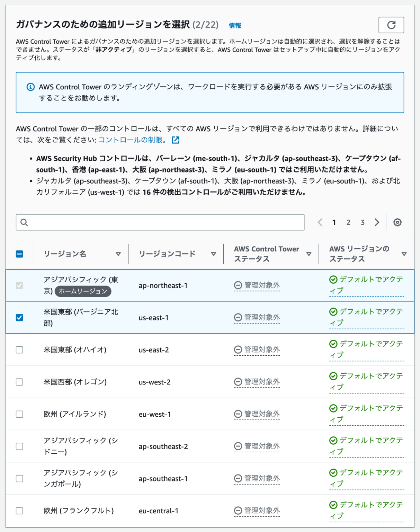Open the リージョンコード column filter dropdown

[213, 254]
